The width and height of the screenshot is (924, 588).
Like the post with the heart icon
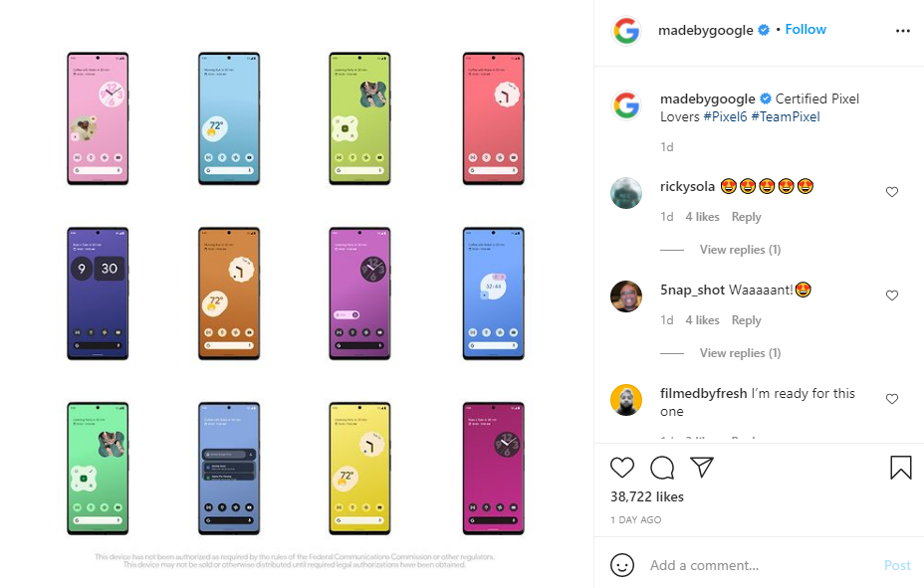click(621, 468)
